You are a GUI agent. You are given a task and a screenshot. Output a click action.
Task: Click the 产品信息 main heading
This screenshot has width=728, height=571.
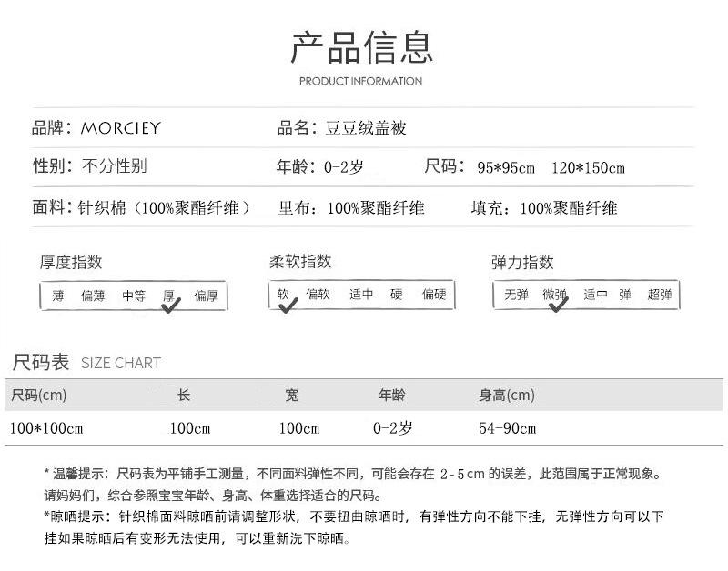click(362, 47)
